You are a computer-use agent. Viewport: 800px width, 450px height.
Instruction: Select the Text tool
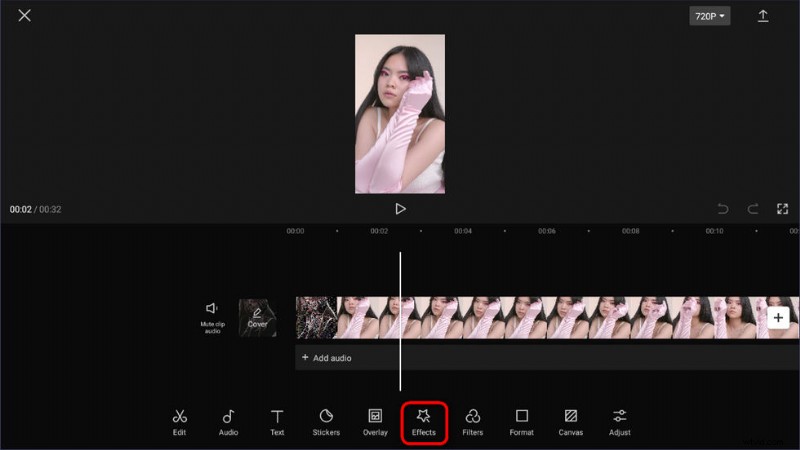[277, 422]
